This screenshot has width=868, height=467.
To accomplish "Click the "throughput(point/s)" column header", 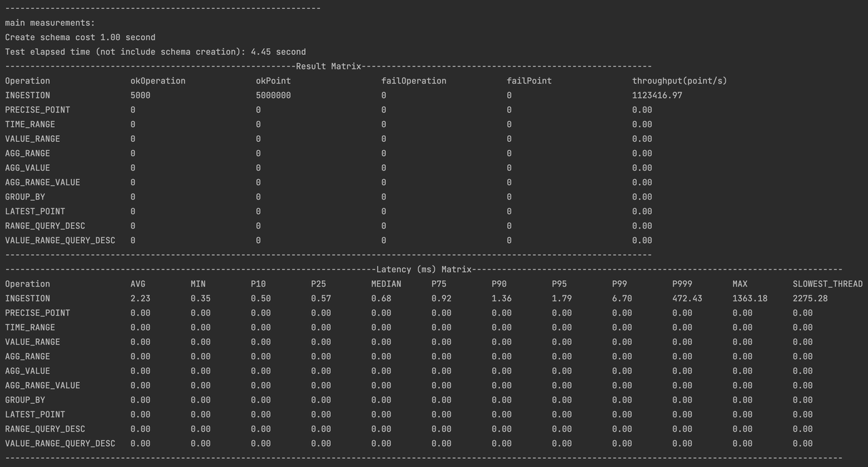I will point(679,81).
